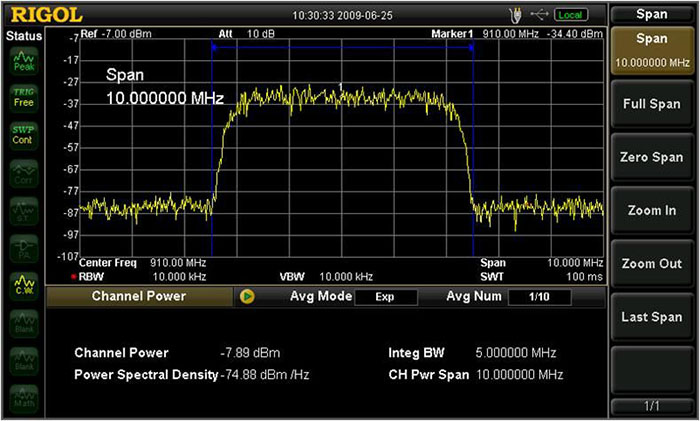Click the Channel Power panel header
The height and width of the screenshot is (421, 700).
pyautogui.click(x=139, y=297)
